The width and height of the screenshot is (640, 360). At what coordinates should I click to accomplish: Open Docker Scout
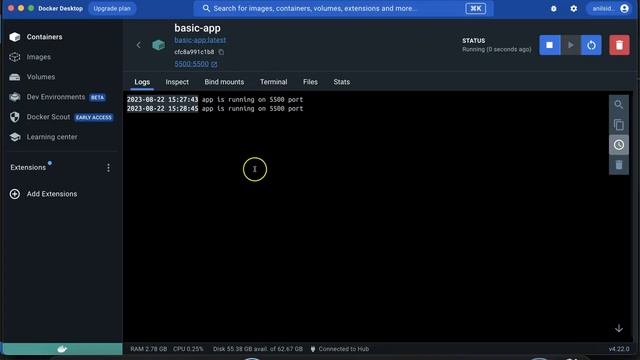click(x=48, y=117)
